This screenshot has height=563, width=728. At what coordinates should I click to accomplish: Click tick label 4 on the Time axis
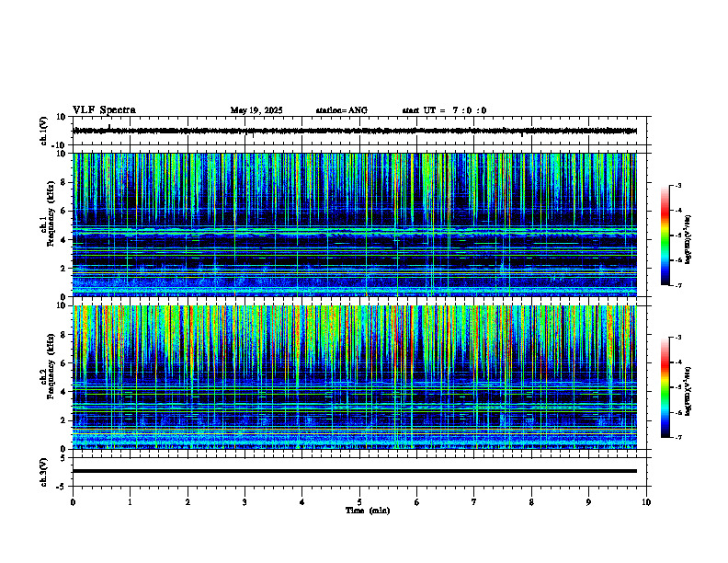[302, 502]
